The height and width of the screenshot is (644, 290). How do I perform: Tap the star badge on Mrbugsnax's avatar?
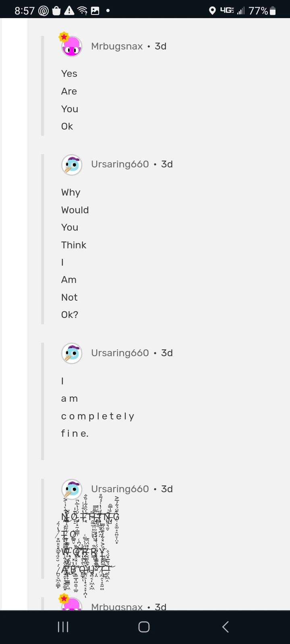pos(64,37)
